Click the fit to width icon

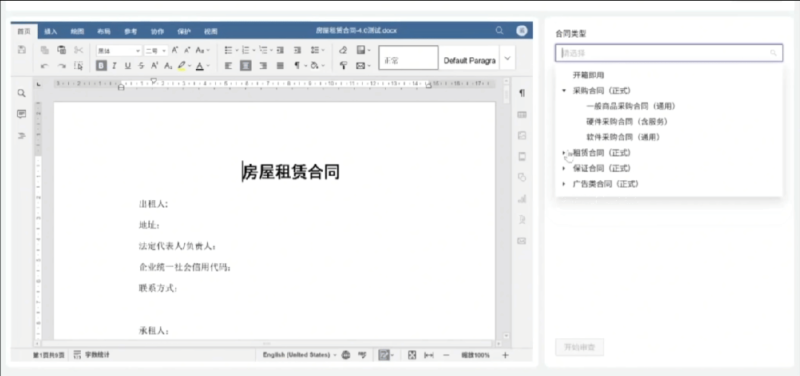coord(429,355)
